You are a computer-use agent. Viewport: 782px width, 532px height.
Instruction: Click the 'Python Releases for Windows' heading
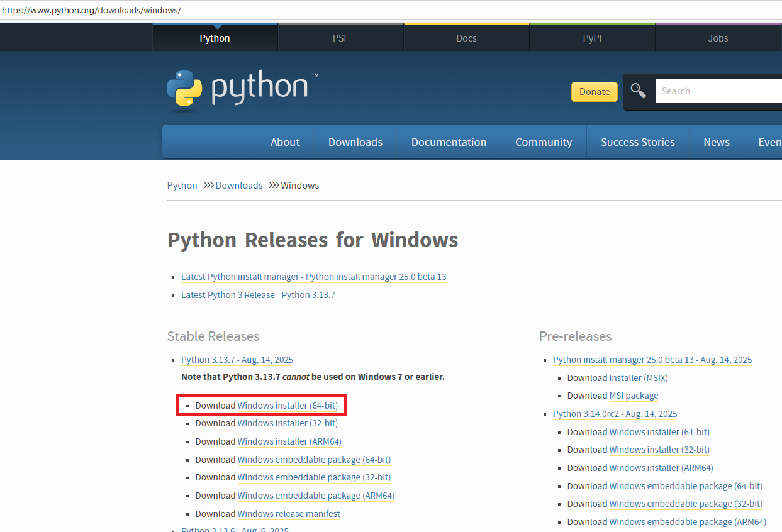coord(313,240)
